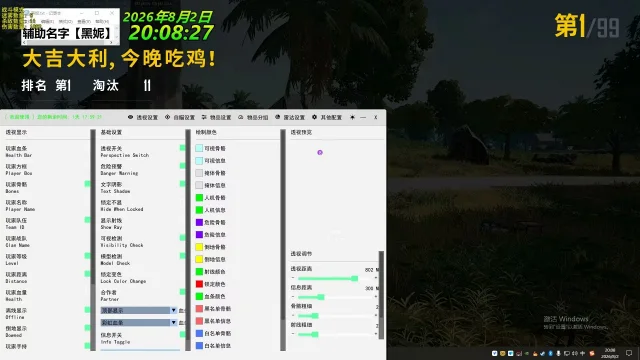Click the plus button of 透视距离 slider
The height and width of the screenshot is (360, 640).
click(376, 278)
